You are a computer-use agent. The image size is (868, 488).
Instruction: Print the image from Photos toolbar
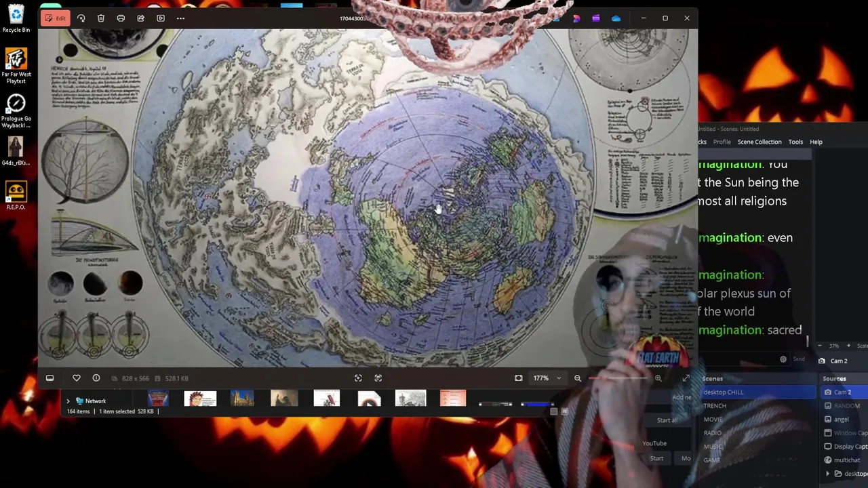(121, 18)
